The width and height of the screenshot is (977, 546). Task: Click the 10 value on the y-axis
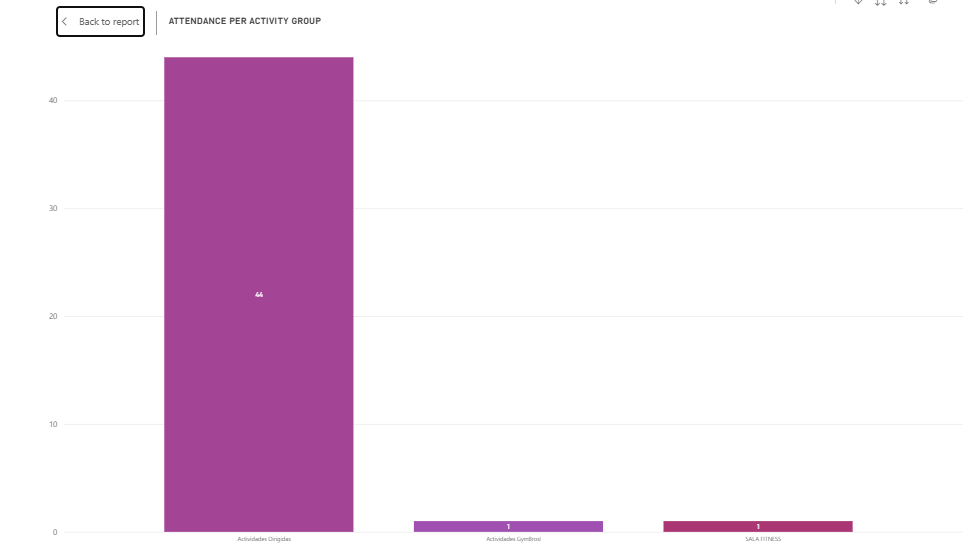pyautogui.click(x=53, y=424)
